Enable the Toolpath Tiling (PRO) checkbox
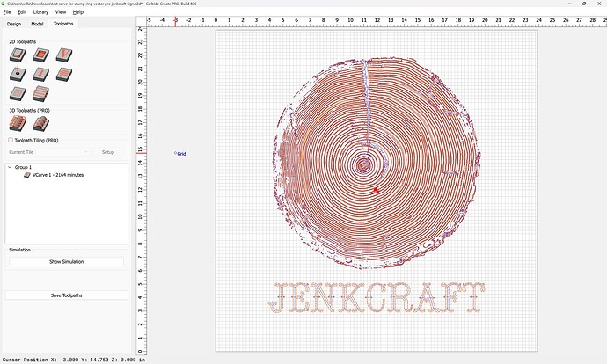The height and width of the screenshot is (364, 607). coord(11,140)
